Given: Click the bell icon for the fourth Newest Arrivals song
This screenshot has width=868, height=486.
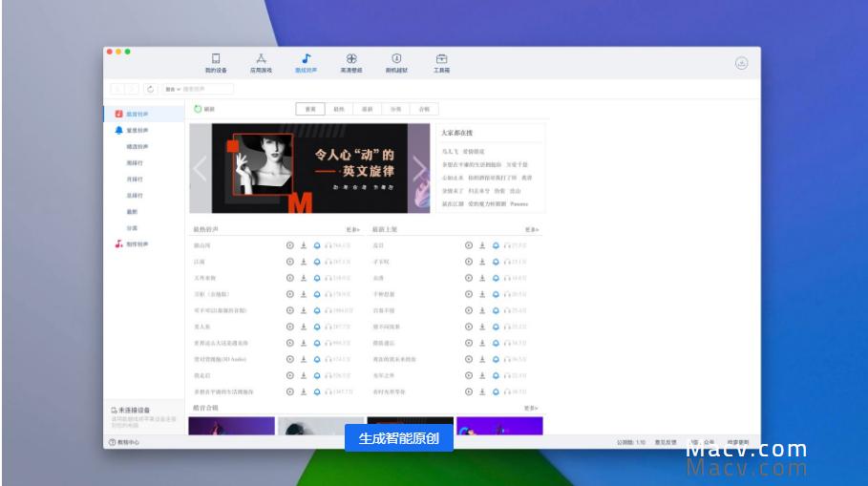Looking at the screenshot, I should click(496, 294).
